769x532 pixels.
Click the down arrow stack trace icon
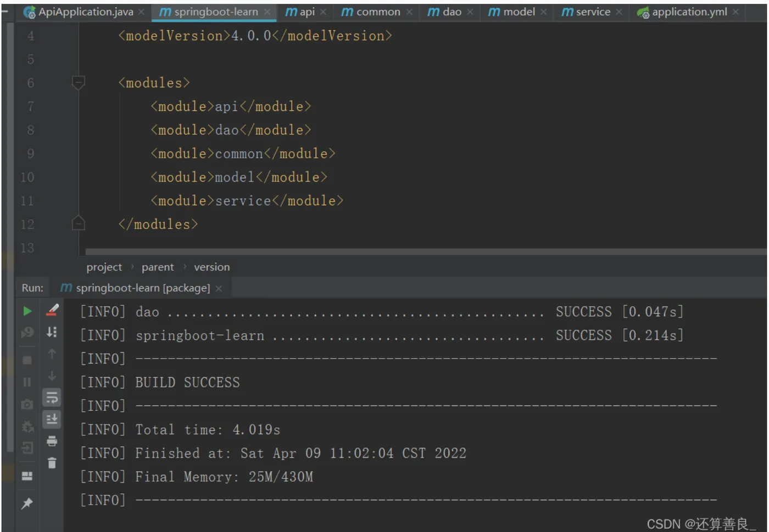52,376
